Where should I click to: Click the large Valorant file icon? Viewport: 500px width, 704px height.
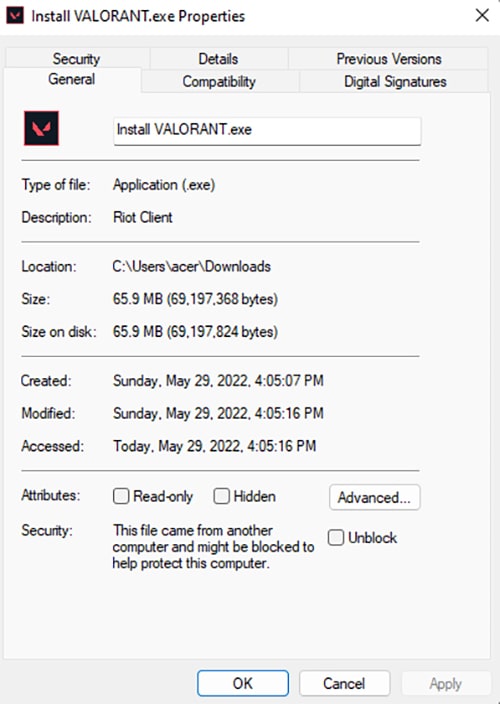coord(41,128)
